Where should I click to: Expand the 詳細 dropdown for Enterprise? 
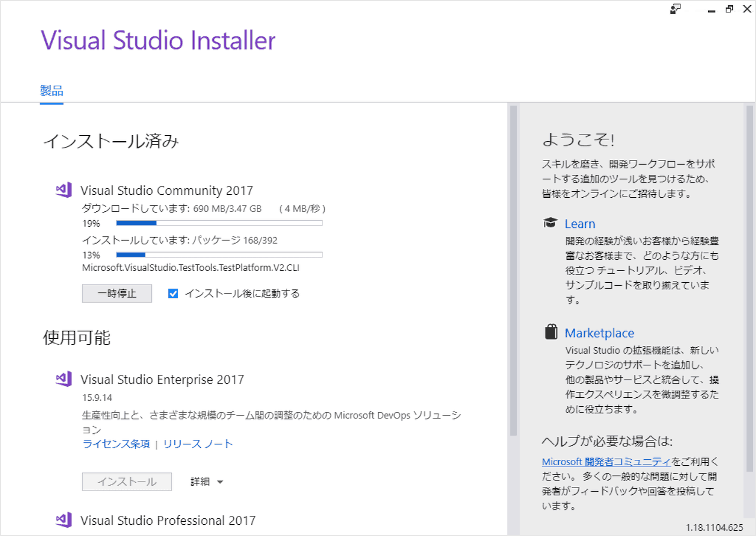207,482
